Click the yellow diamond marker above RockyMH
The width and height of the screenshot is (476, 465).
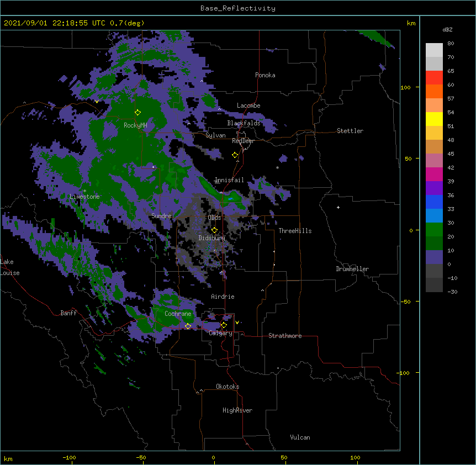[x=138, y=113]
